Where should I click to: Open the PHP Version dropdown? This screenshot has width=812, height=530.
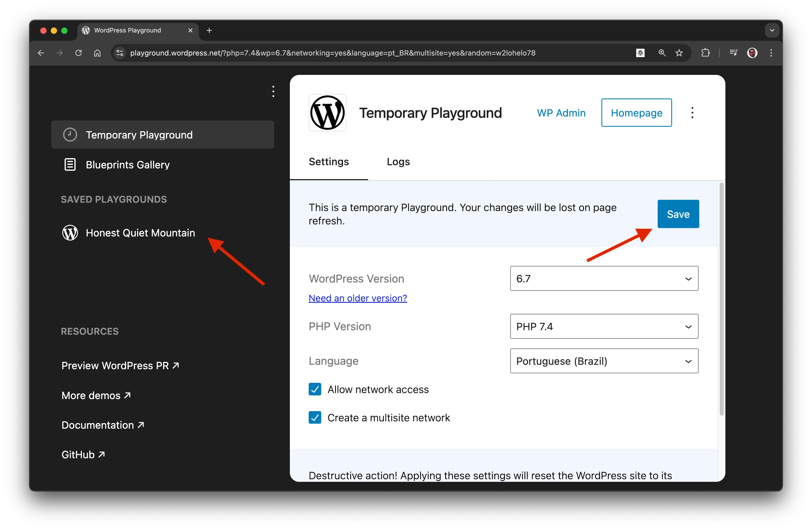[x=604, y=327]
